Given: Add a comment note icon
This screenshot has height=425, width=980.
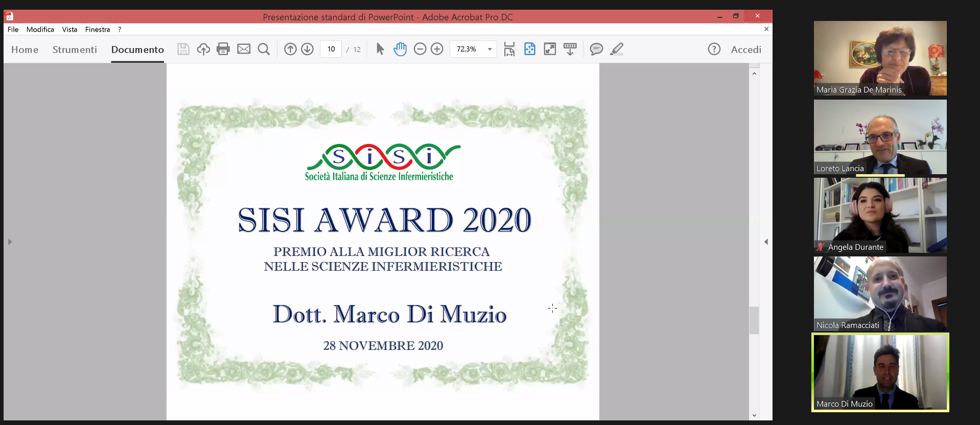Looking at the screenshot, I should (596, 49).
